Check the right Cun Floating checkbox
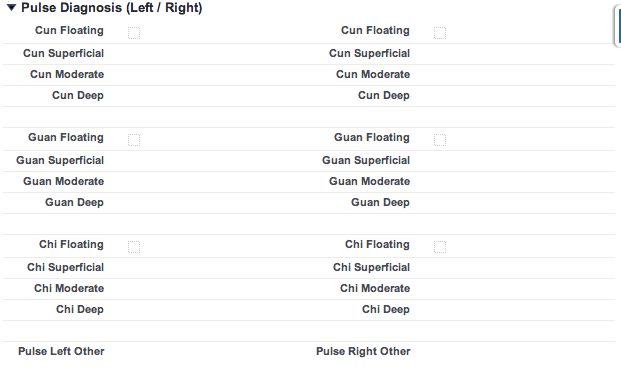 pyautogui.click(x=440, y=33)
